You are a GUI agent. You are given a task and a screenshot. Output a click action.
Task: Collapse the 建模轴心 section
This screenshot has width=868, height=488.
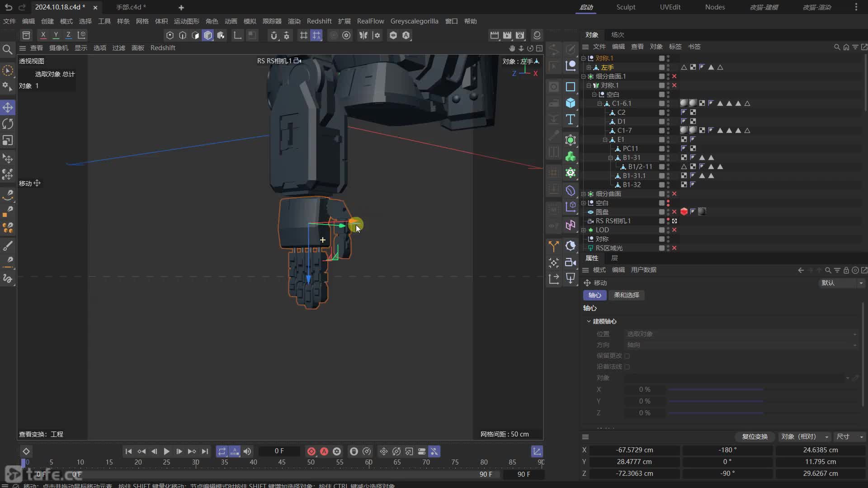589,321
